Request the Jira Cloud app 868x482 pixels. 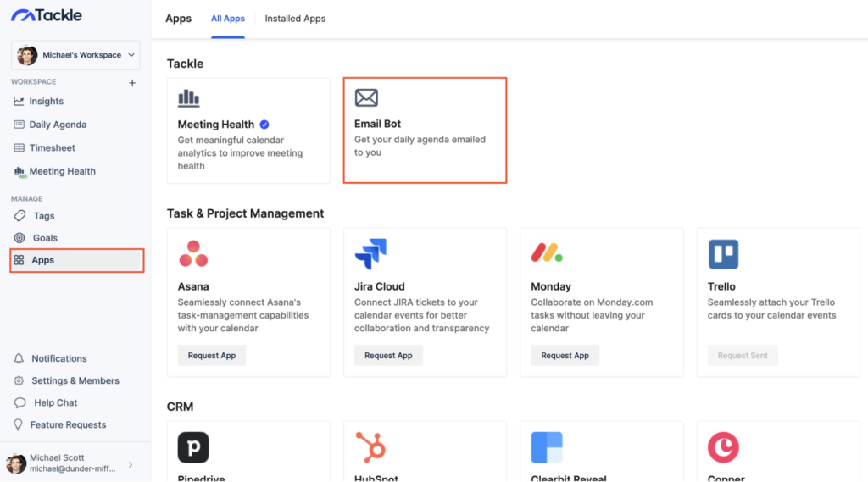[388, 355]
